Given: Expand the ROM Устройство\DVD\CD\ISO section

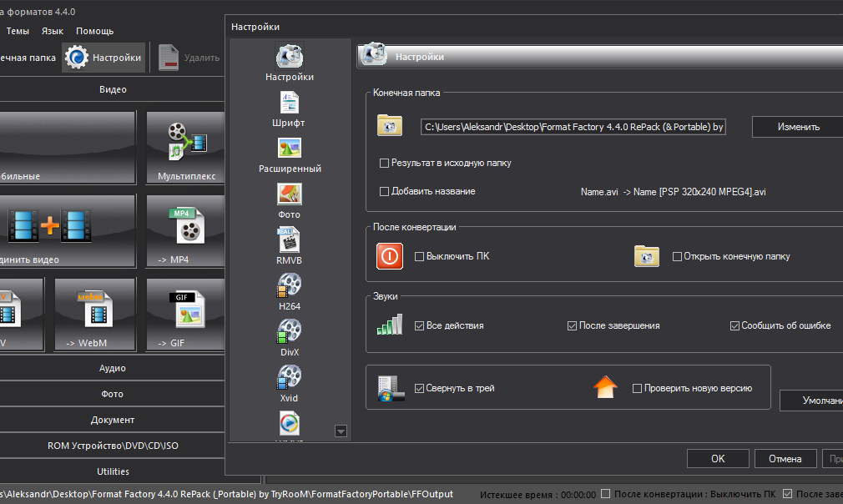Looking at the screenshot, I should pos(113,446).
